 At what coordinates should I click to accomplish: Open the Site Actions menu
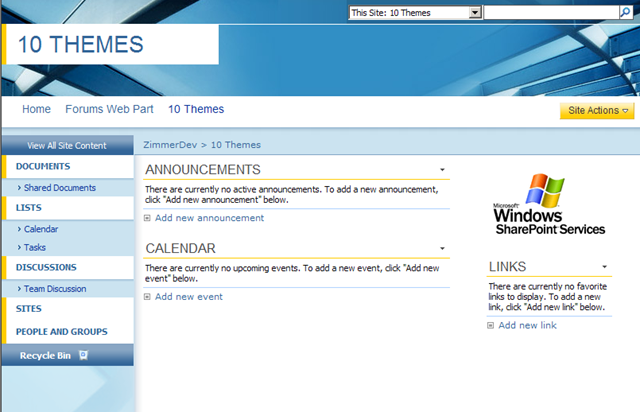(597, 110)
